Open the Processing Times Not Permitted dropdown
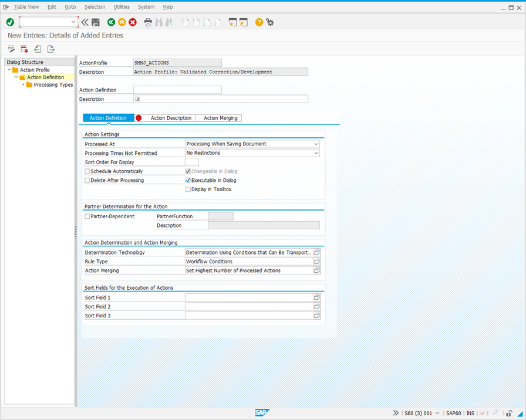Image resolution: width=526 pixels, height=420 pixels. pos(316,153)
